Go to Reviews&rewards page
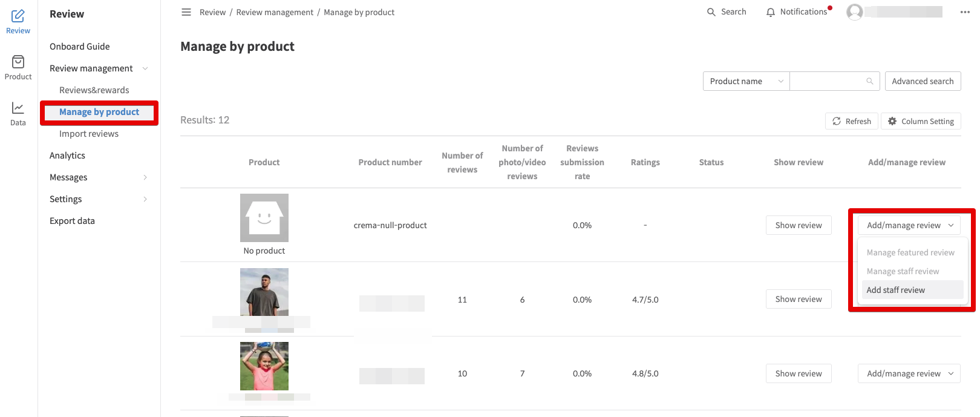The image size is (980, 417). point(94,90)
